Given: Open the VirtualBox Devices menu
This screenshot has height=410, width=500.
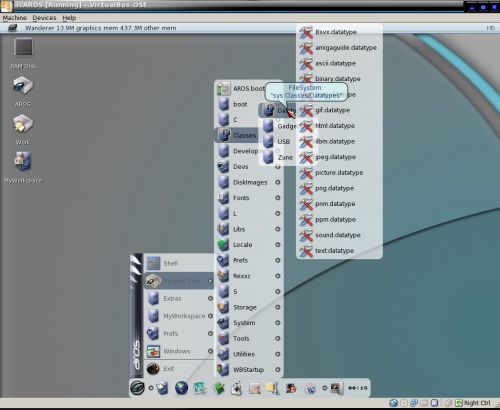Looking at the screenshot, I should 44,18.
